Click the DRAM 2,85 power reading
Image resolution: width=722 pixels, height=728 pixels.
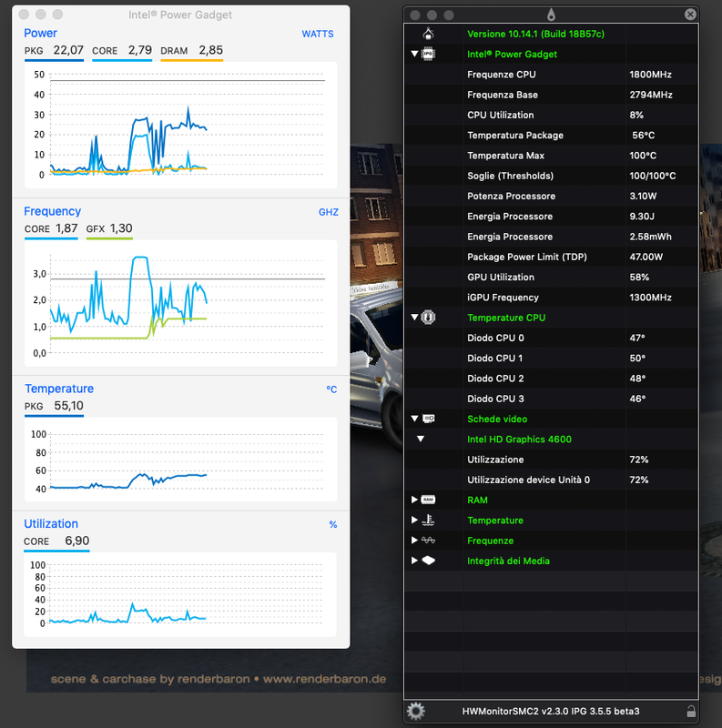click(191, 50)
